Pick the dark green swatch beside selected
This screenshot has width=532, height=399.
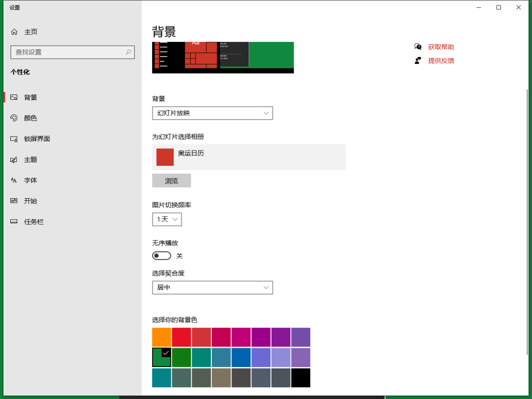[181, 357]
